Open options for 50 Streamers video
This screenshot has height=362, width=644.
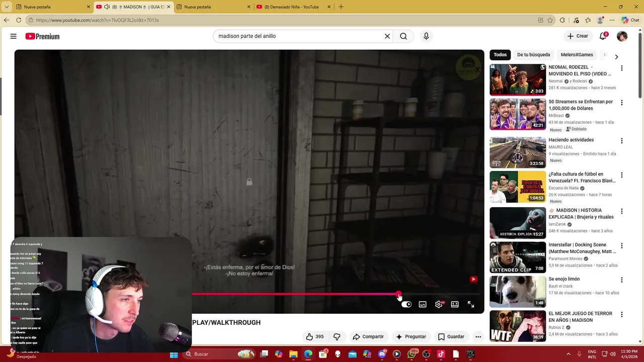[x=621, y=103]
